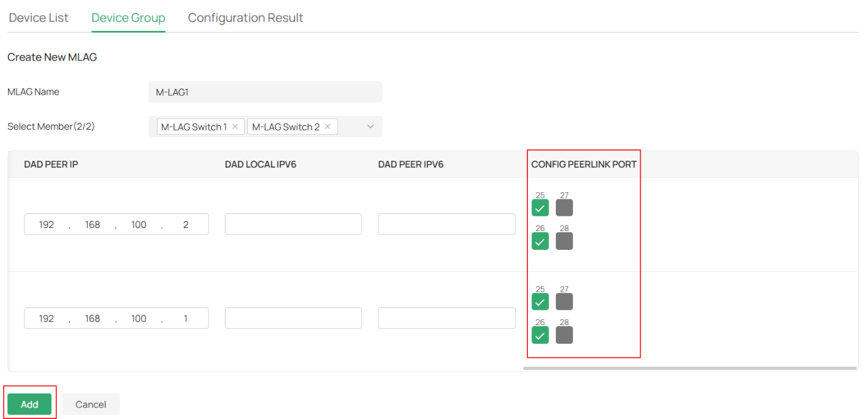Enable port 28 in second switch row
Image resolution: width=868 pixels, height=419 pixels.
(x=564, y=335)
